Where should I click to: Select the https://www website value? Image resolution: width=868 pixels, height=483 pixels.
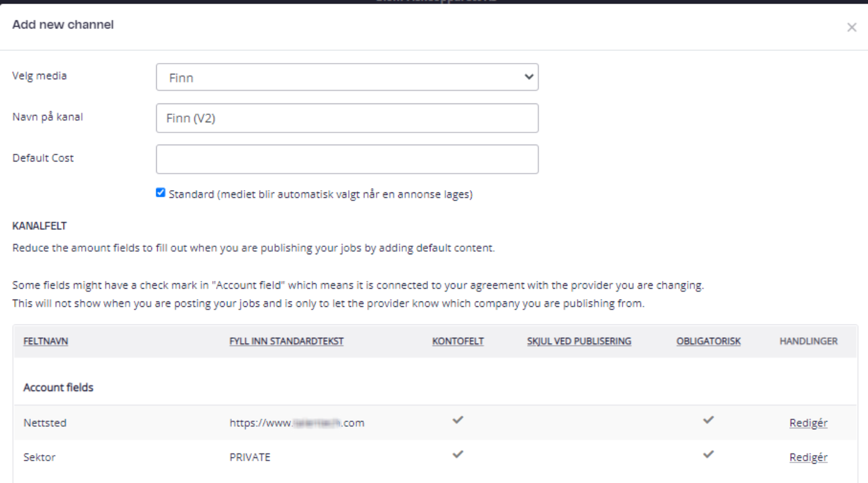297,423
